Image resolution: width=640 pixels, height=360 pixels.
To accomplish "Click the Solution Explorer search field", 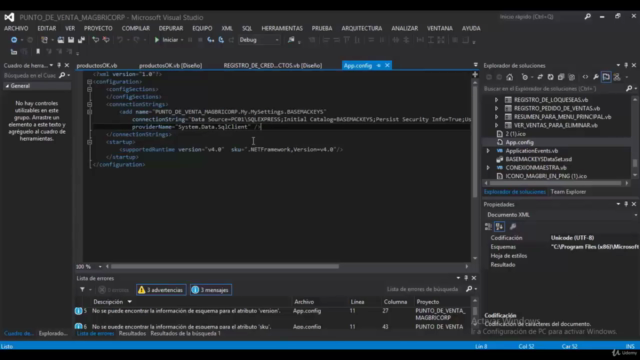I will tap(553, 89).
